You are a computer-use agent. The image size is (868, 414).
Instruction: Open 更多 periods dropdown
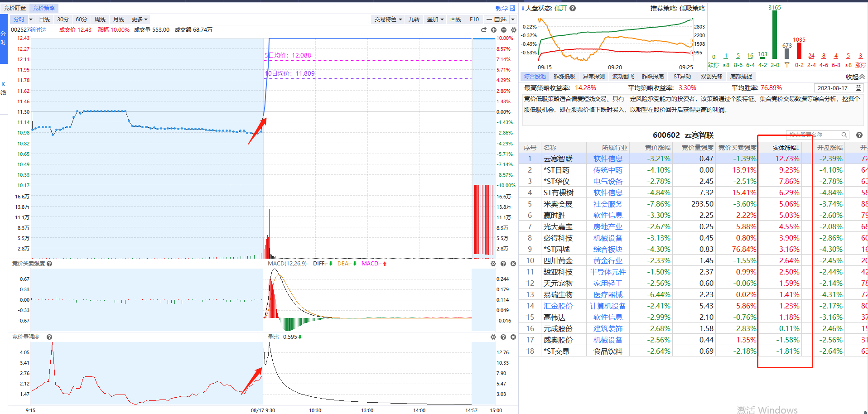[140, 19]
